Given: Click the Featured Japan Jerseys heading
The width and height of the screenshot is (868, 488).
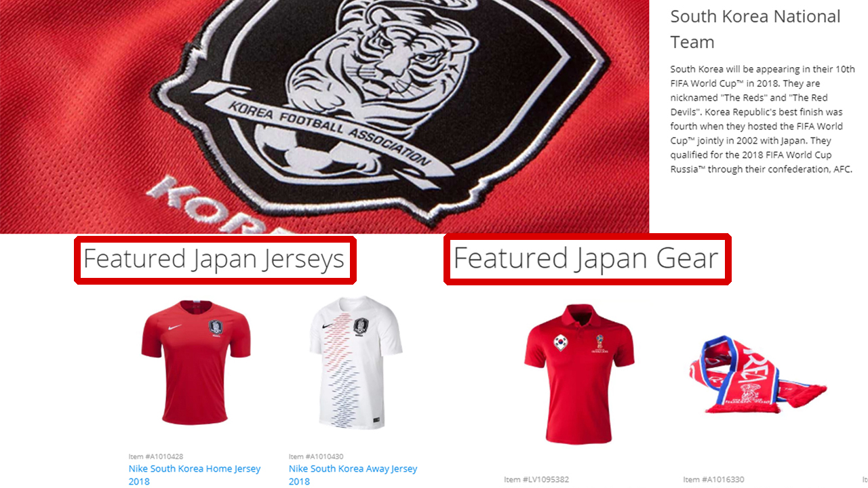Looking at the screenshot, I should [x=214, y=259].
